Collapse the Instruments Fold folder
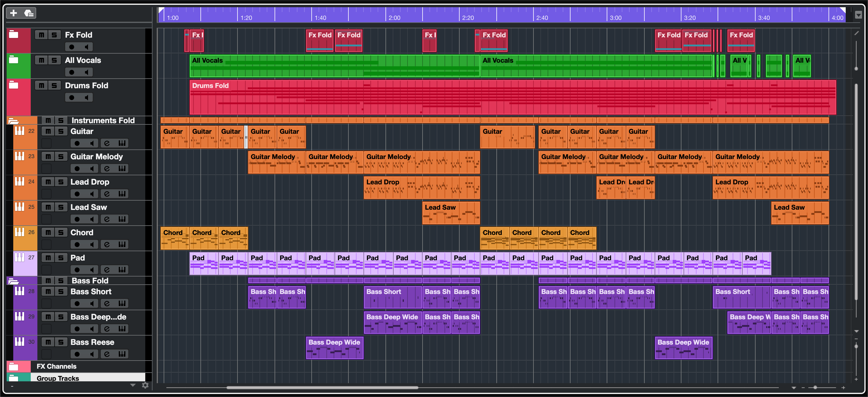This screenshot has width=868, height=397. point(13,120)
